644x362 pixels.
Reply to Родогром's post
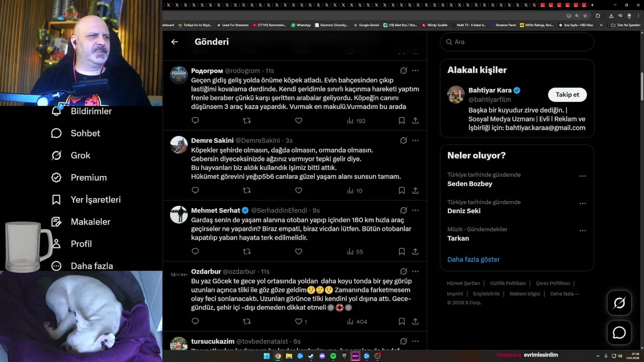pos(195,121)
